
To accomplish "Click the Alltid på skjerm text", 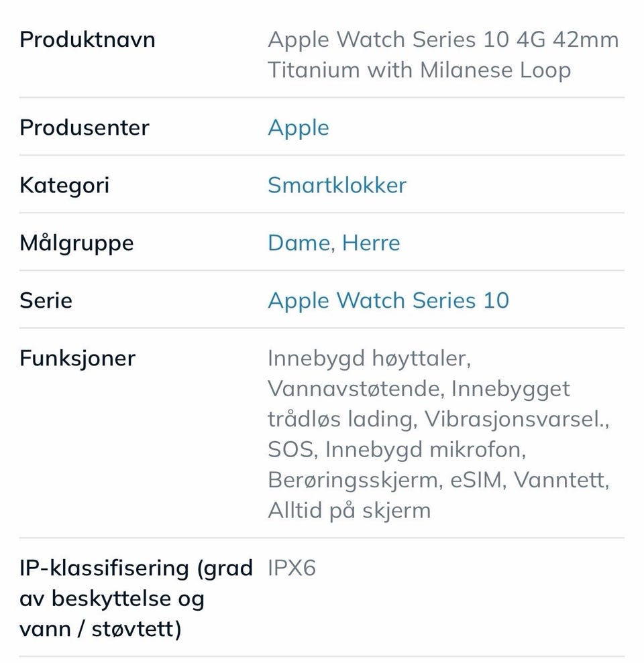I will point(349,510).
